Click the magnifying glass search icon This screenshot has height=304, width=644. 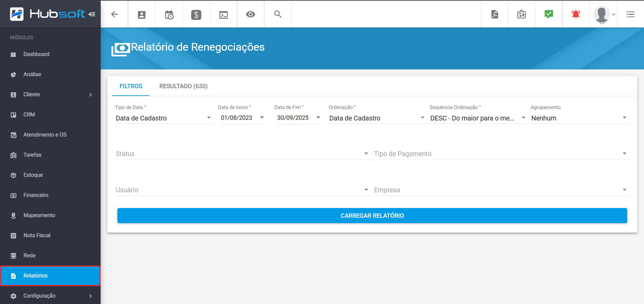pos(278,14)
